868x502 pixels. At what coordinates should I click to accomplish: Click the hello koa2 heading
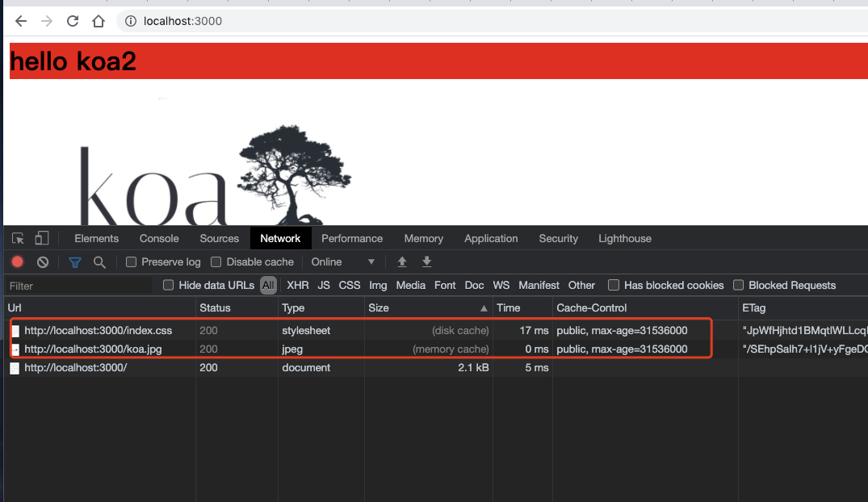click(73, 61)
